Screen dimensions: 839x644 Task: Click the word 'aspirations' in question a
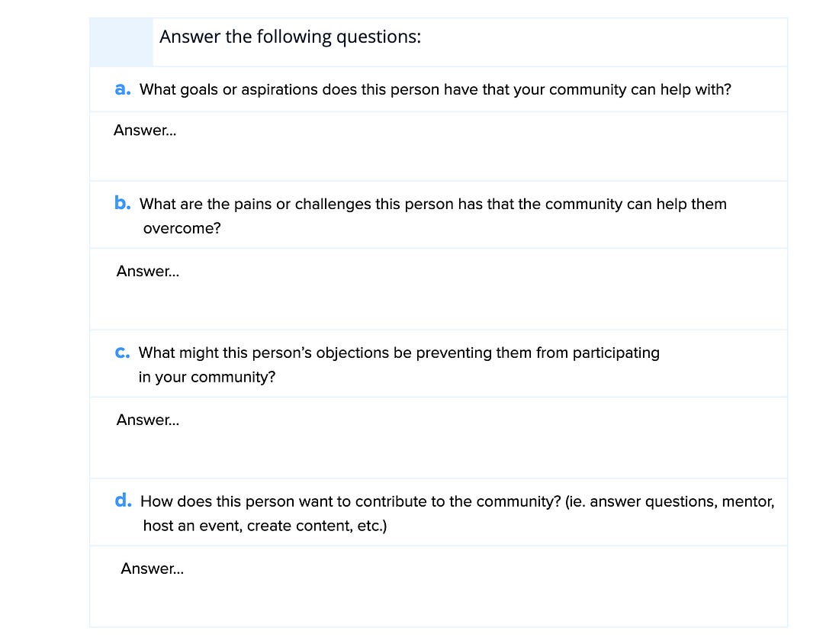(279, 90)
